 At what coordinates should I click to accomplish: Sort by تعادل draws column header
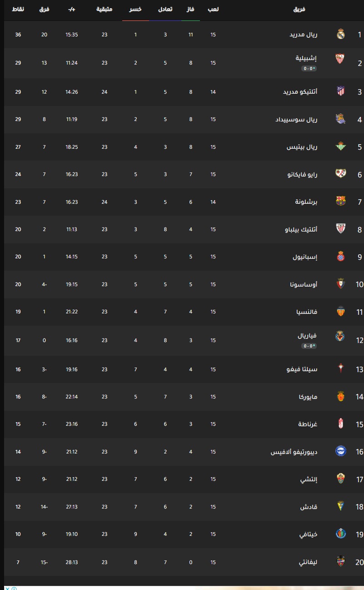[165, 9]
